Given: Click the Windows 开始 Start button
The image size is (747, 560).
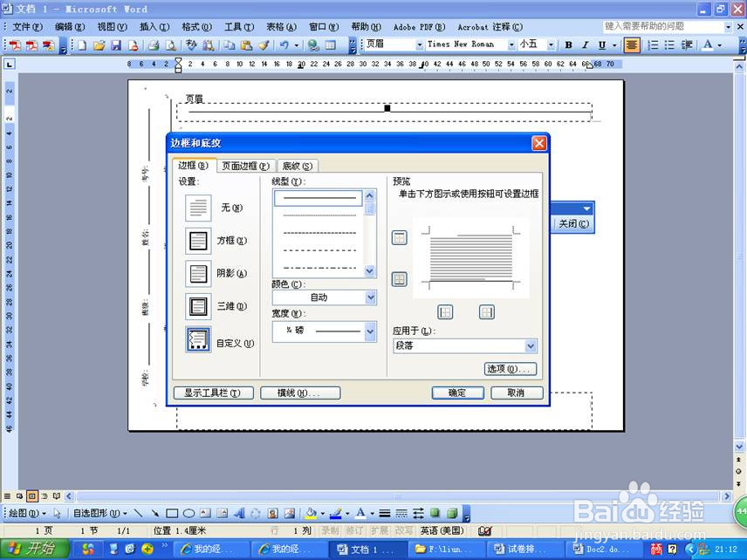Looking at the screenshot, I should 35,549.
